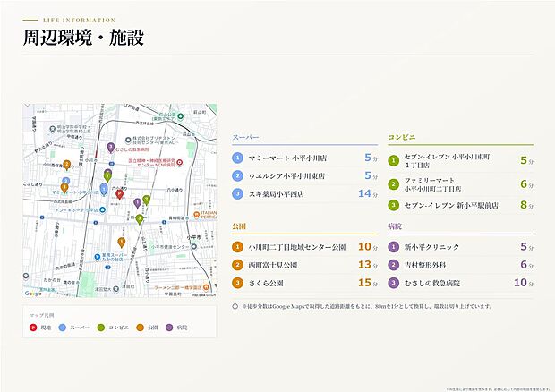
Task: Click orange park pin 3 on the map
Action: [64, 187]
